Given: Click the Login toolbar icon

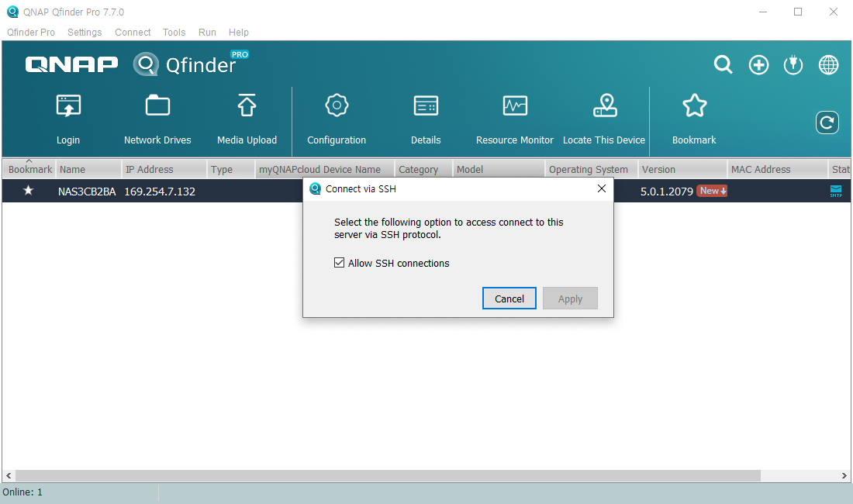Looking at the screenshot, I should pos(68,106).
